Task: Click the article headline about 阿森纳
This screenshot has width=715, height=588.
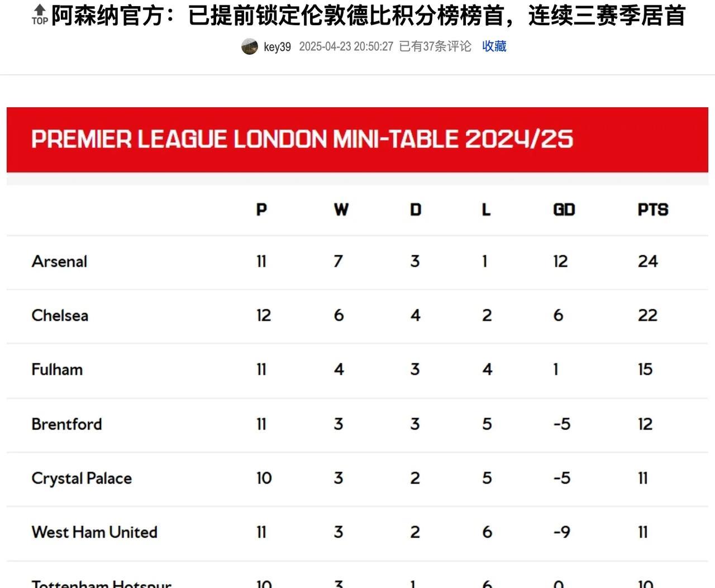Action: [x=369, y=16]
